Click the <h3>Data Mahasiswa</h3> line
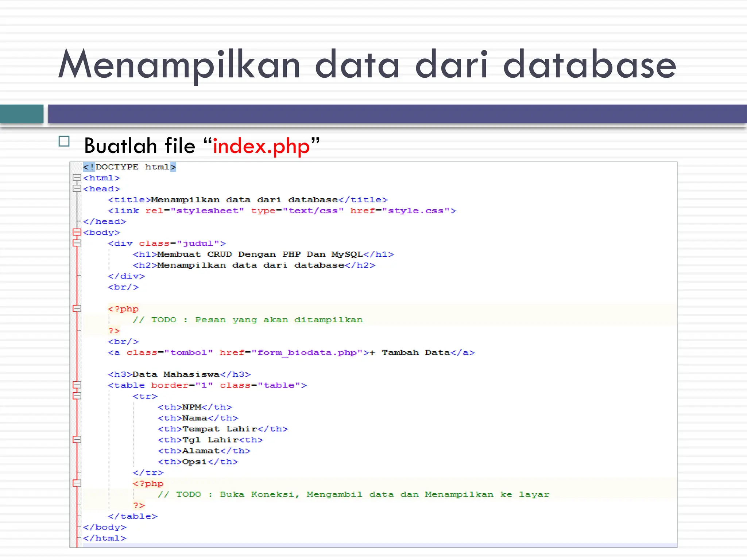 [179, 374]
